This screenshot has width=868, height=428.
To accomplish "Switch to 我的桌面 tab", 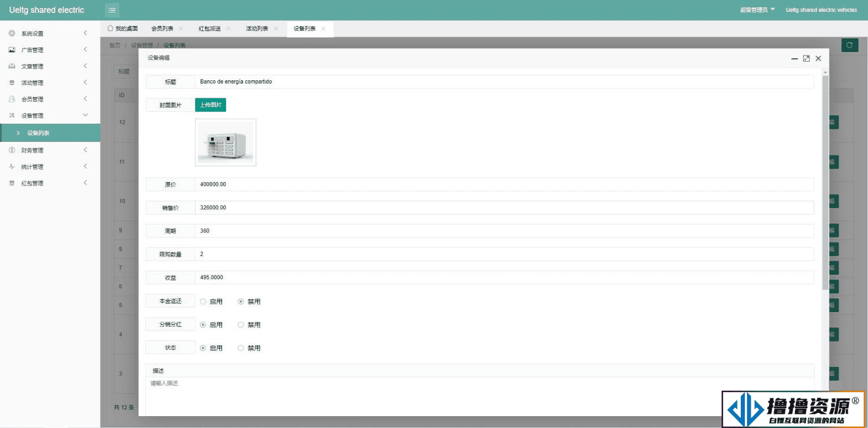I will 122,28.
